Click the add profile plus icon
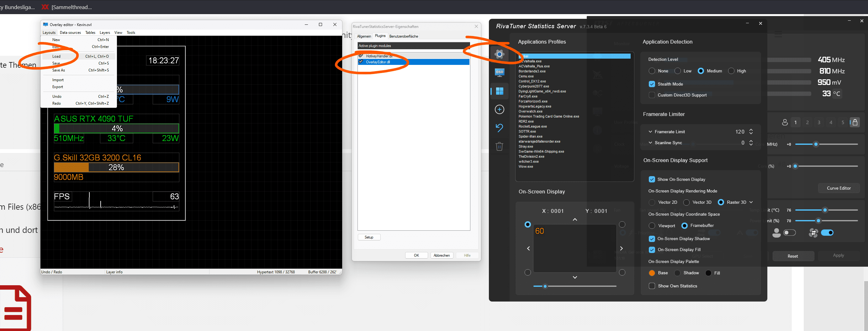The height and width of the screenshot is (331, 868). [x=499, y=109]
